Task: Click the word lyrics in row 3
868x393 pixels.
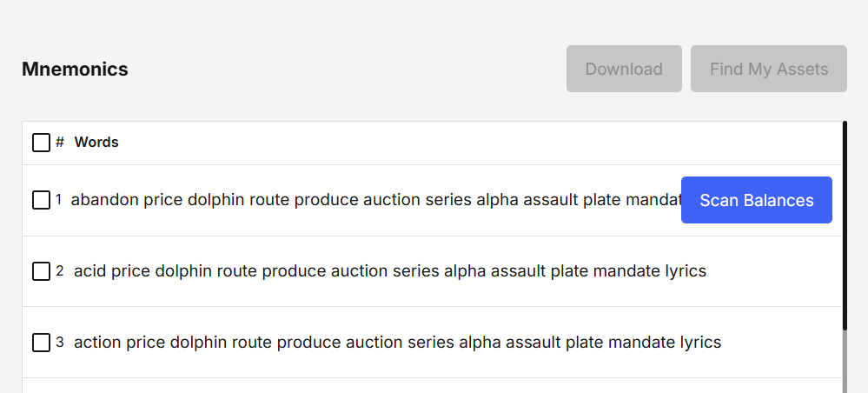Action: (x=700, y=343)
